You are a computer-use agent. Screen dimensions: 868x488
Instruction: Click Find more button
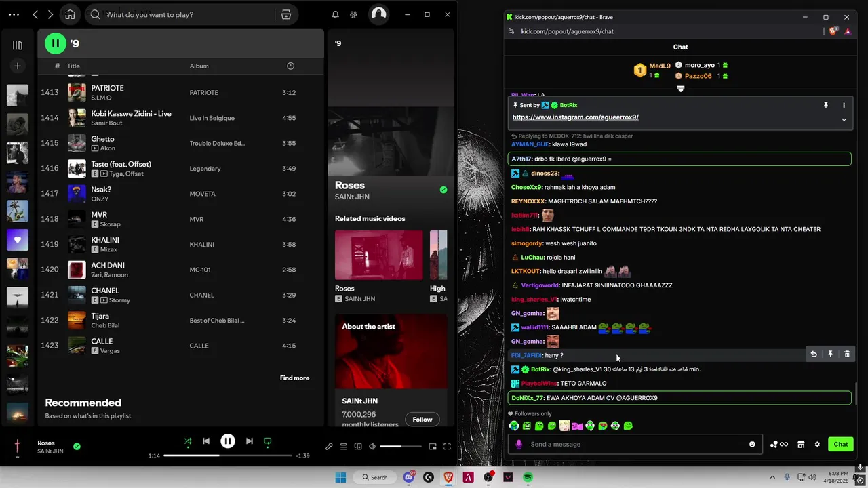pyautogui.click(x=294, y=378)
